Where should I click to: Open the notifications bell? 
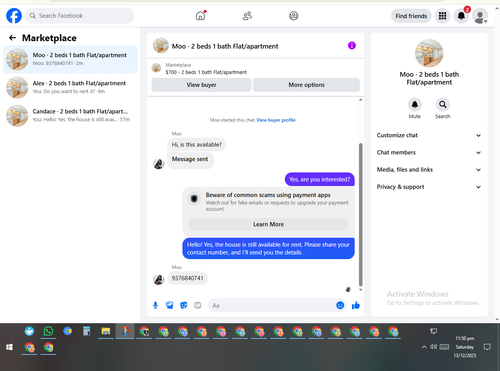tap(461, 16)
